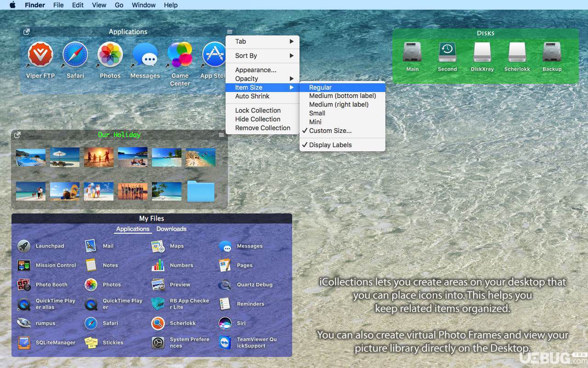
Task: Hide the collection
Action: [x=262, y=119]
